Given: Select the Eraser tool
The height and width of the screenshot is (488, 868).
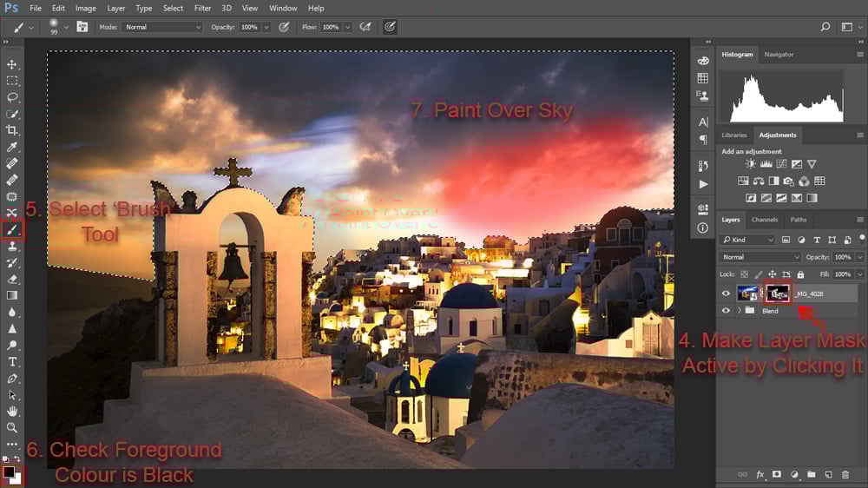Looking at the screenshot, I should (11, 280).
